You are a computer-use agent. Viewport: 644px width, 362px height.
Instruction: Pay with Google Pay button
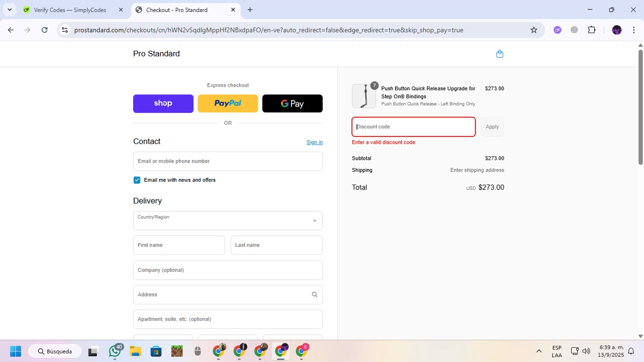(292, 103)
